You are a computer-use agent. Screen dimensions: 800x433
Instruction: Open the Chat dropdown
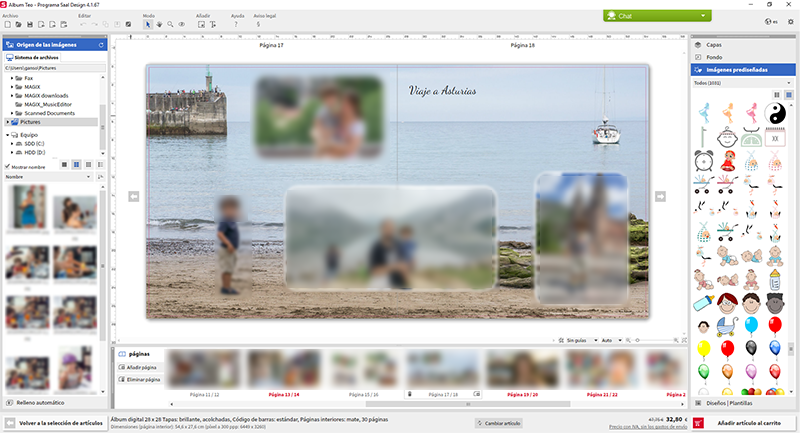pyautogui.click(x=657, y=16)
